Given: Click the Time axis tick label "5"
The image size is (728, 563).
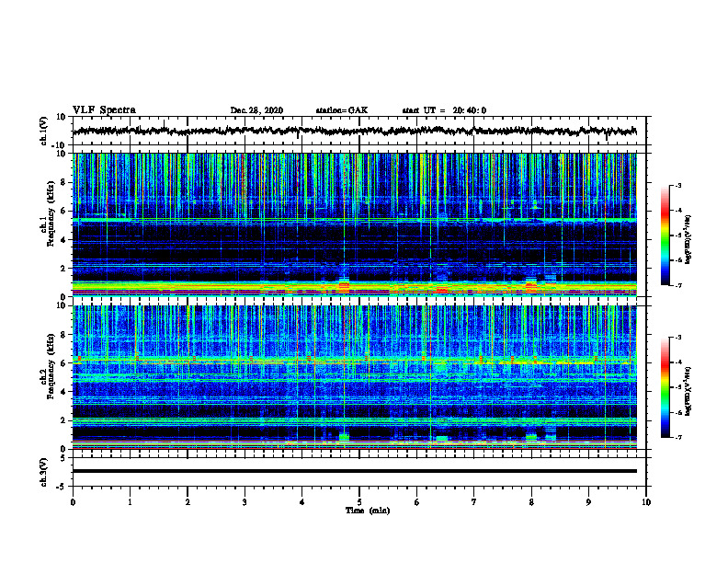Looking at the screenshot, I should click(359, 502).
